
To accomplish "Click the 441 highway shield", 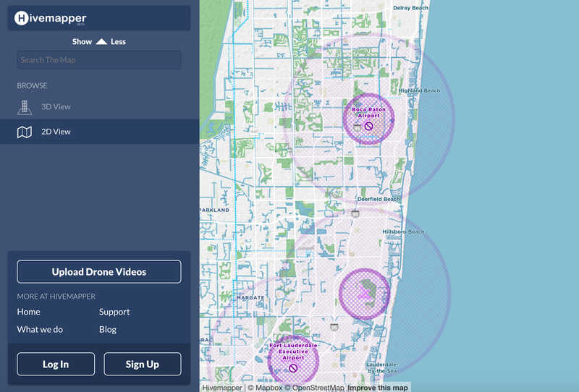I will (254, 132).
